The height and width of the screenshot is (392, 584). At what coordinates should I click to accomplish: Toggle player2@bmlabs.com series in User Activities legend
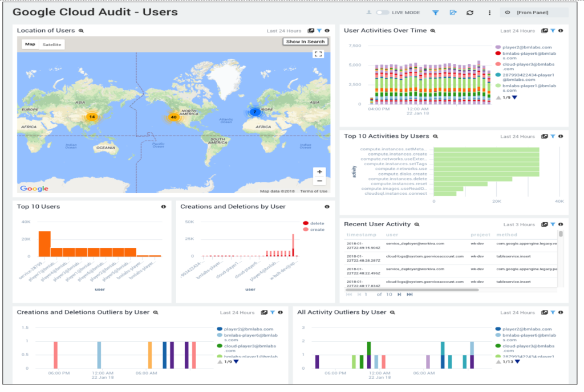point(524,47)
